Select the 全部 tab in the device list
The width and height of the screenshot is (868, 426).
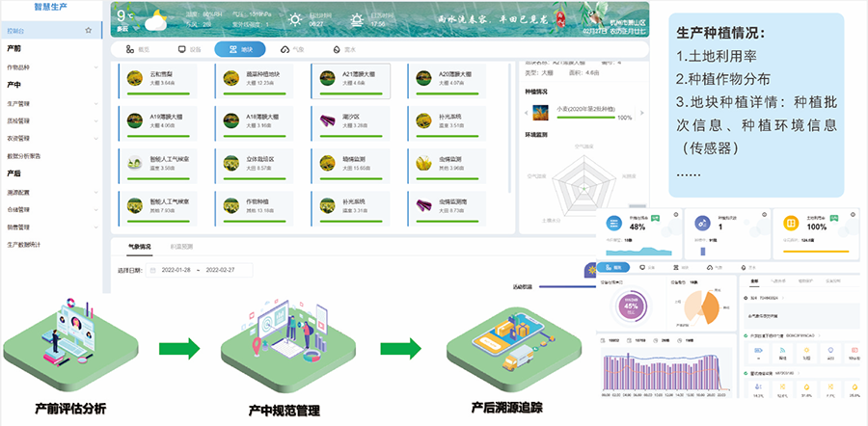754,281
